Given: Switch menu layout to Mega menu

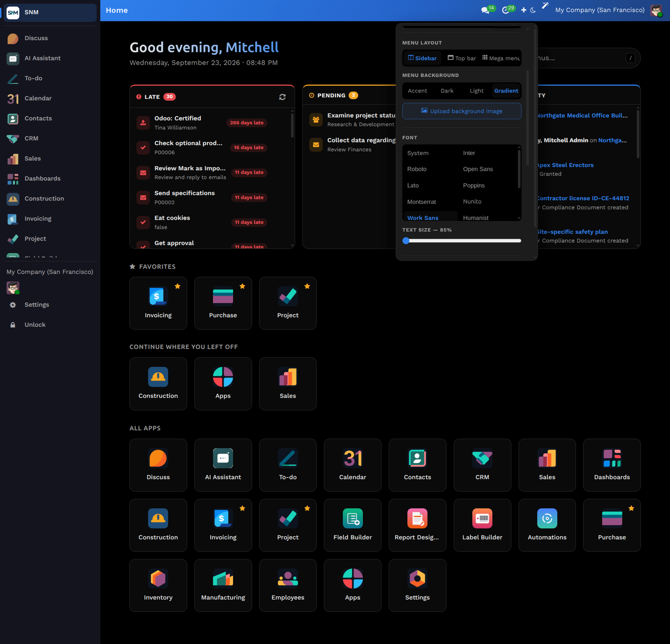Looking at the screenshot, I should [x=501, y=58].
